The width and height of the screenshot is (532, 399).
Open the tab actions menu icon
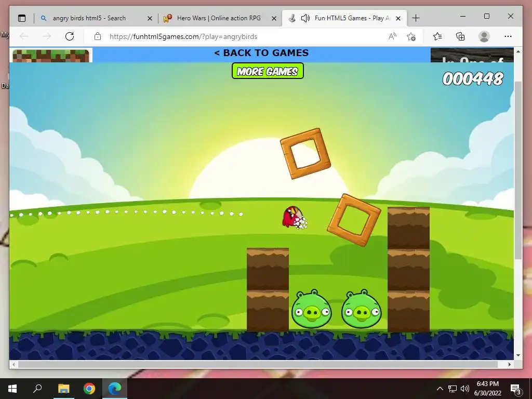22,18
